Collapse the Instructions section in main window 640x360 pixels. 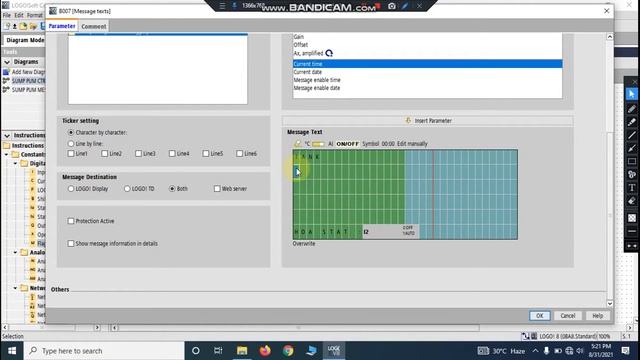click(7, 135)
